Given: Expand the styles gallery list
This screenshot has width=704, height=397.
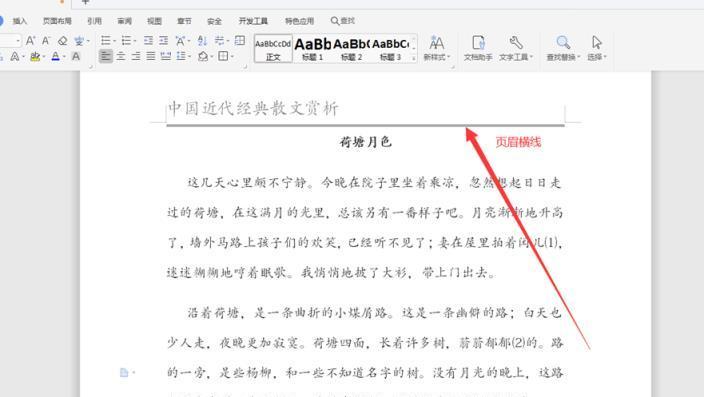Looking at the screenshot, I should 414,57.
